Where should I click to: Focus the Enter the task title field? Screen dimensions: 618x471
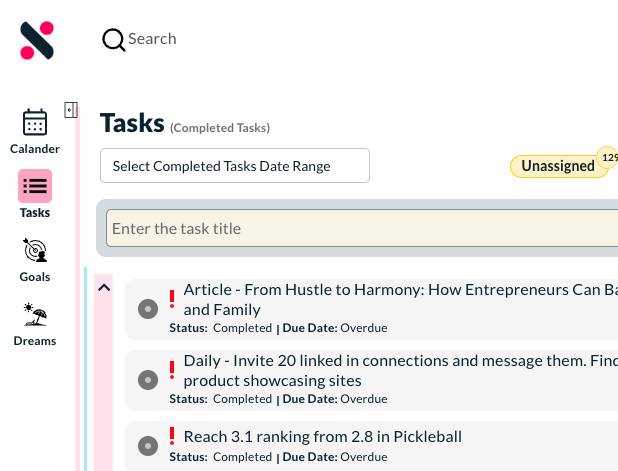point(362,228)
